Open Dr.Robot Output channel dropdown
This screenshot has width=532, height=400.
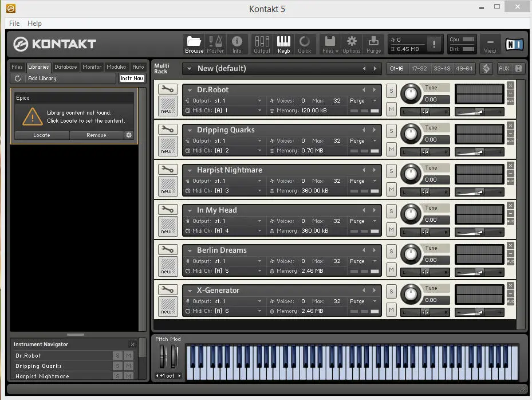coord(259,101)
